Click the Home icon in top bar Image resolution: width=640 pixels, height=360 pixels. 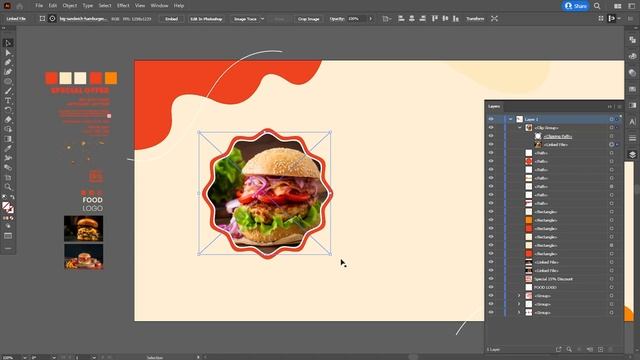point(20,6)
